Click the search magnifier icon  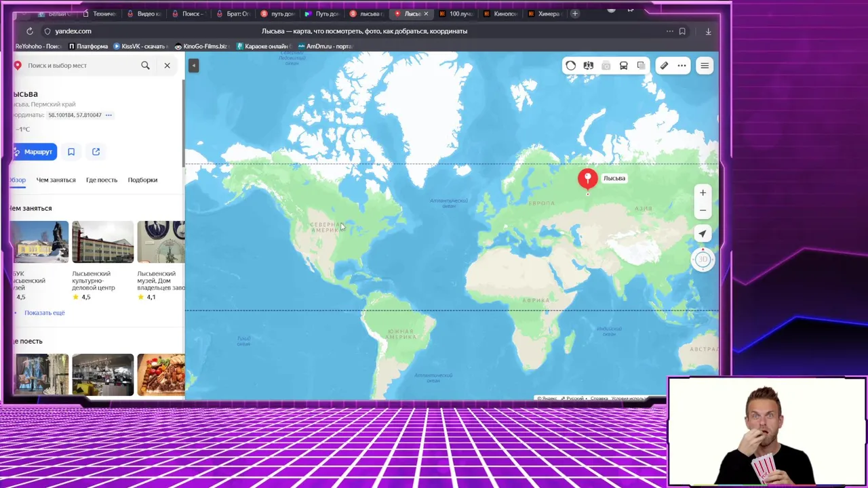[x=145, y=65]
